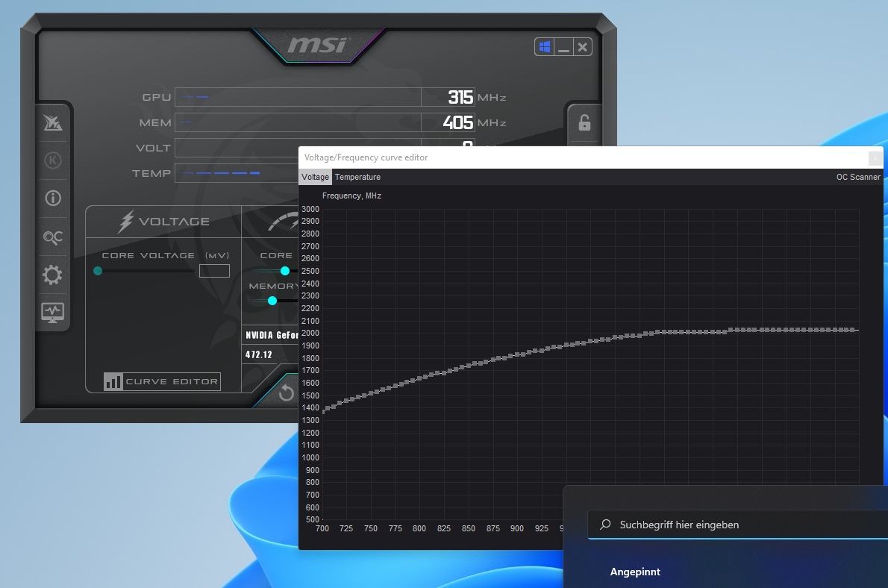Click the Windows startup icon in Afterburner

(545, 47)
